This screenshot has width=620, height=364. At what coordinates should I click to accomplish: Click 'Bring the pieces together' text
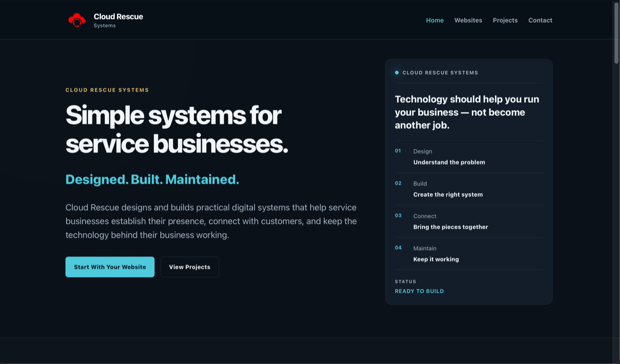tap(451, 227)
